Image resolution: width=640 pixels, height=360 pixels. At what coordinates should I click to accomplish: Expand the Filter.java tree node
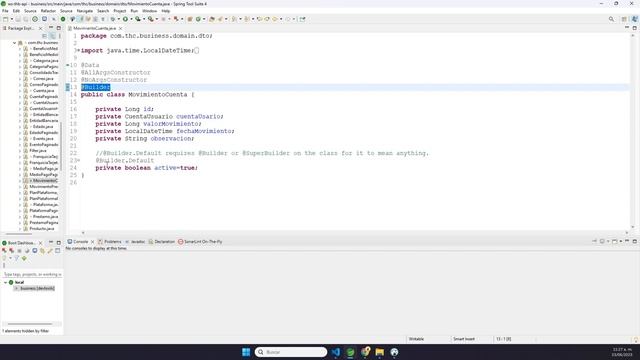point(20,151)
